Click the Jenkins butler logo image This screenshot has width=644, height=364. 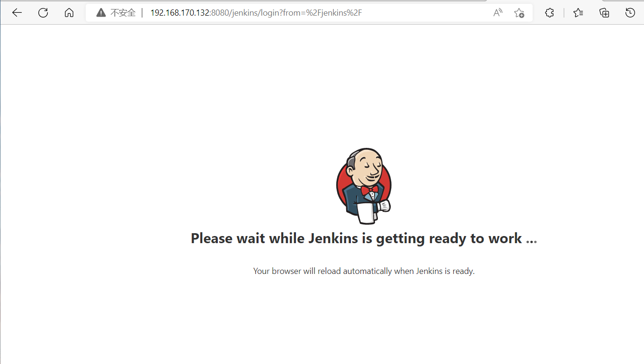(x=364, y=186)
